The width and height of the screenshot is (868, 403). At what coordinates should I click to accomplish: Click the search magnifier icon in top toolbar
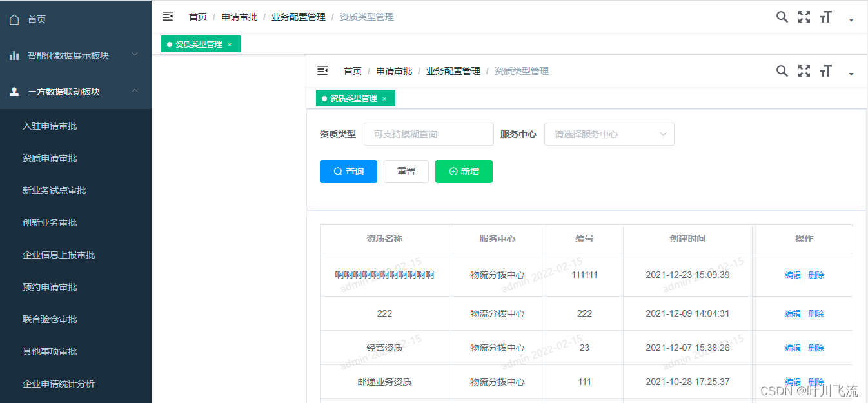pyautogui.click(x=782, y=17)
